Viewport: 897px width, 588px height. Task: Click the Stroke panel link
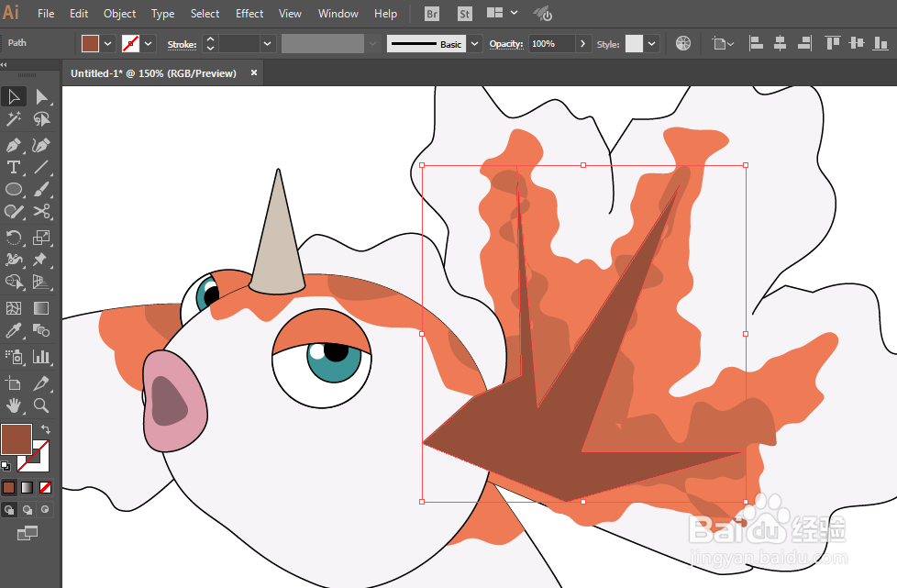pos(182,45)
